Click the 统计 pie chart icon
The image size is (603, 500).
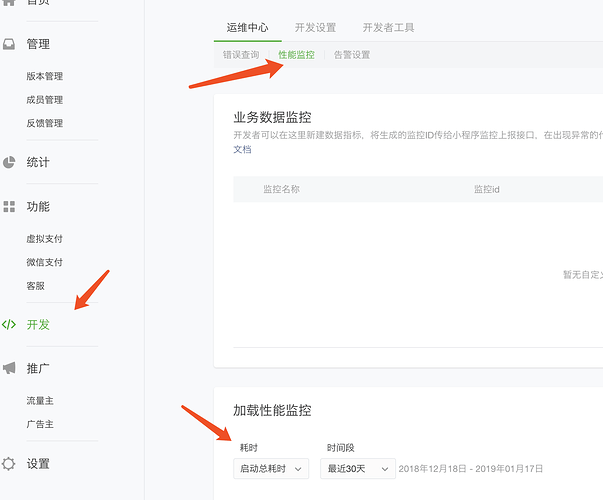[x=9, y=162]
